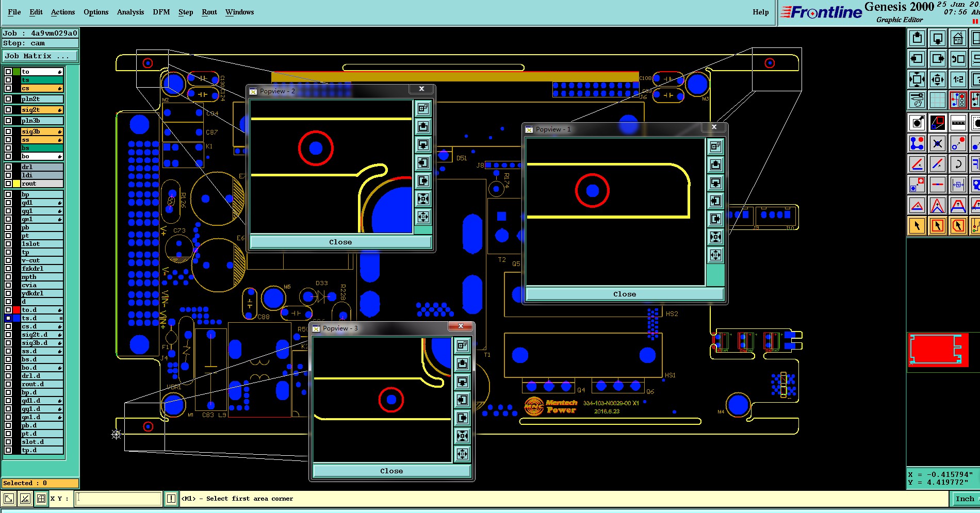Viewport: 980px width, 513px height.
Task: Open the File menu
Action: point(14,12)
